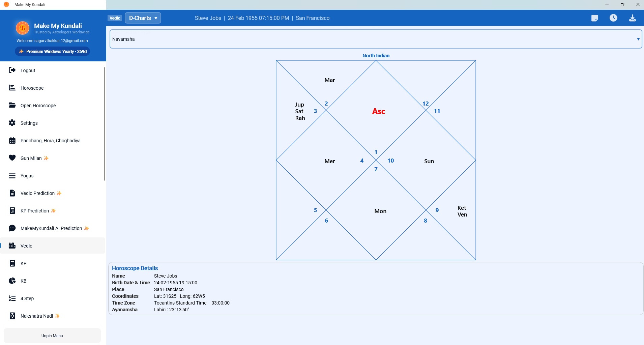
Task: Click the Yogas list icon
Action: click(x=12, y=175)
